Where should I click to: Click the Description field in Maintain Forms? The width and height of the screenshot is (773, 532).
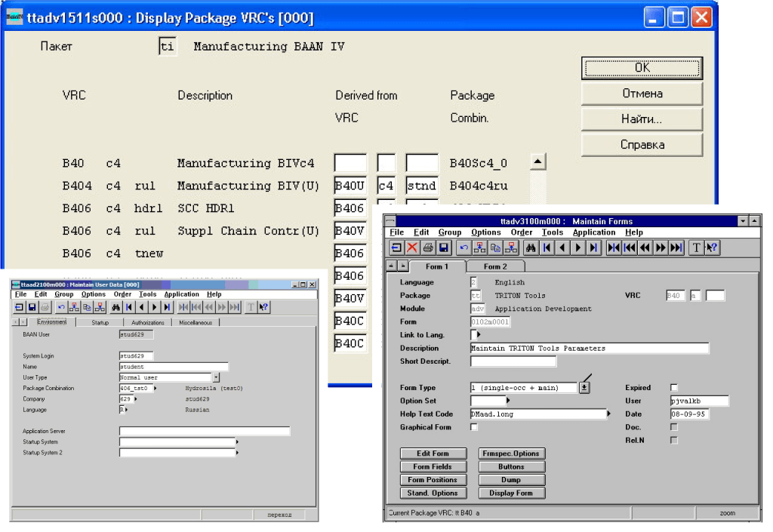click(590, 349)
